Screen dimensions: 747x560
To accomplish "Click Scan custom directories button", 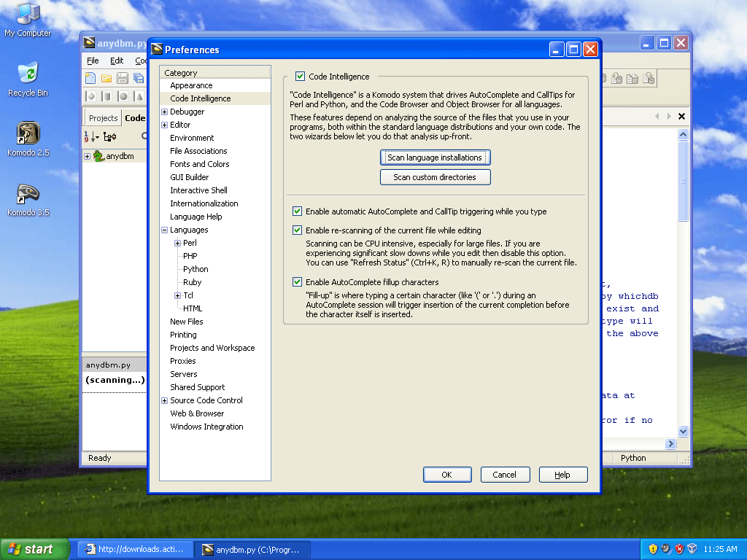I will [435, 177].
